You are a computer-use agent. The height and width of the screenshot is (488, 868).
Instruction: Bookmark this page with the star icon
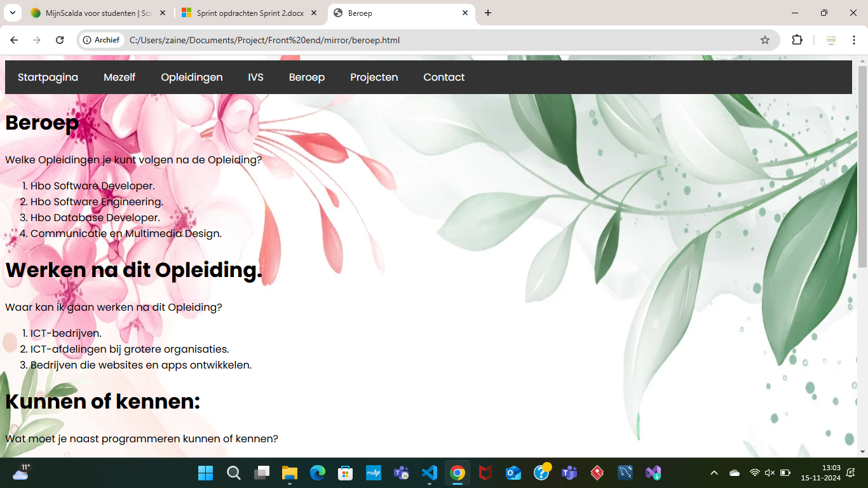(765, 40)
